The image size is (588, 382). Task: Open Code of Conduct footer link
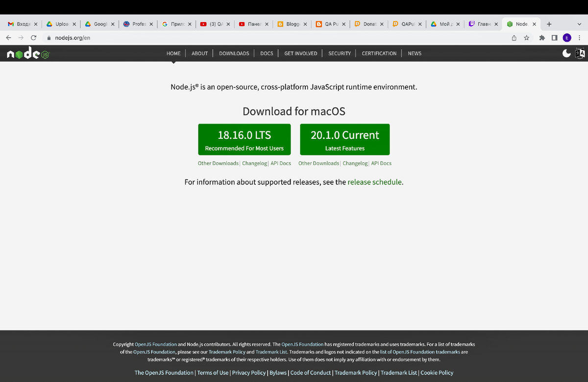[x=311, y=373]
